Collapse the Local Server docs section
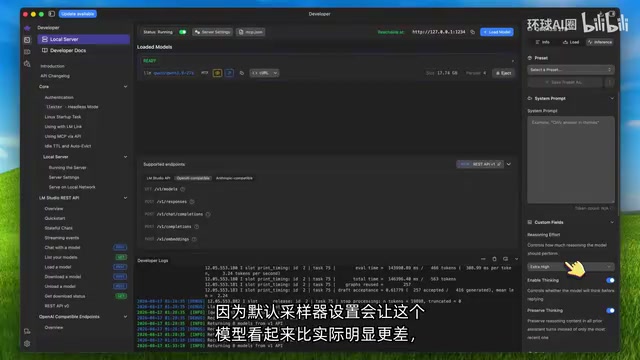Image resolution: width=640 pixels, height=360 pixels. [x=125, y=157]
